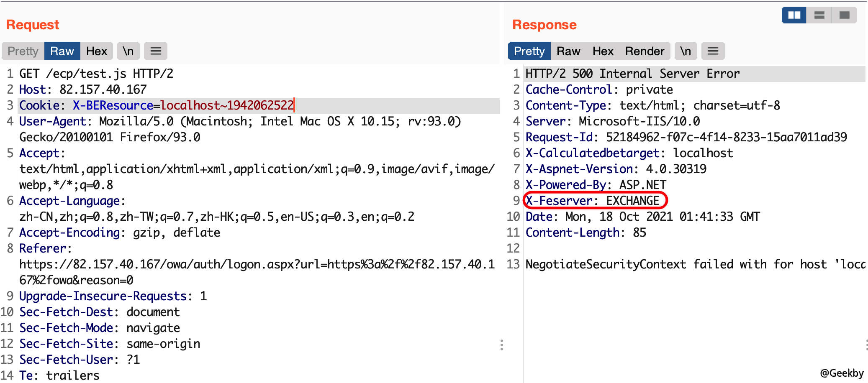Select the Request Raw tab
The width and height of the screenshot is (868, 383).
[62, 51]
